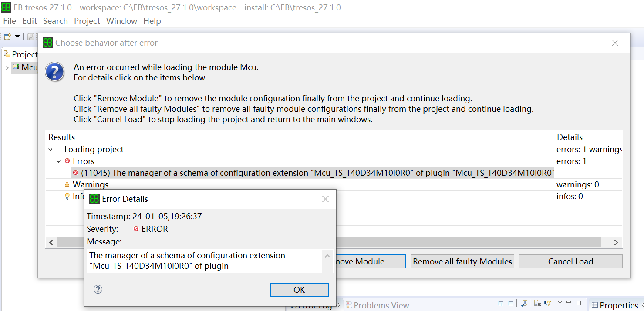
Task: Click the clear log viewer icon
Action: click(538, 303)
